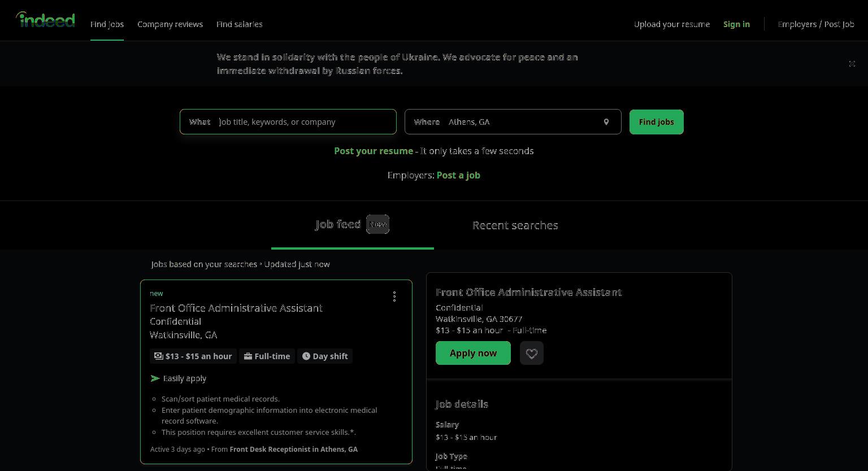
Task: Click 'Scan/sort patient medical records.' text
Action: (x=220, y=399)
